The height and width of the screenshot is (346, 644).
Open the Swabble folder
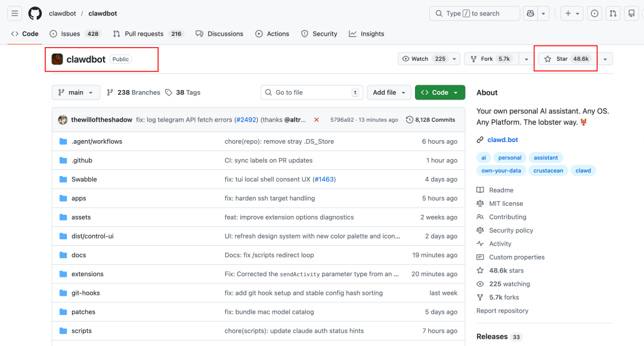(84, 179)
